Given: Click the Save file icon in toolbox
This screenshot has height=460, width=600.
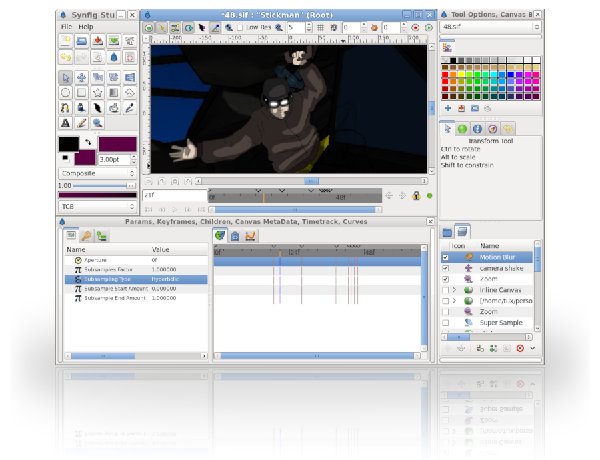Looking at the screenshot, I should [98, 41].
